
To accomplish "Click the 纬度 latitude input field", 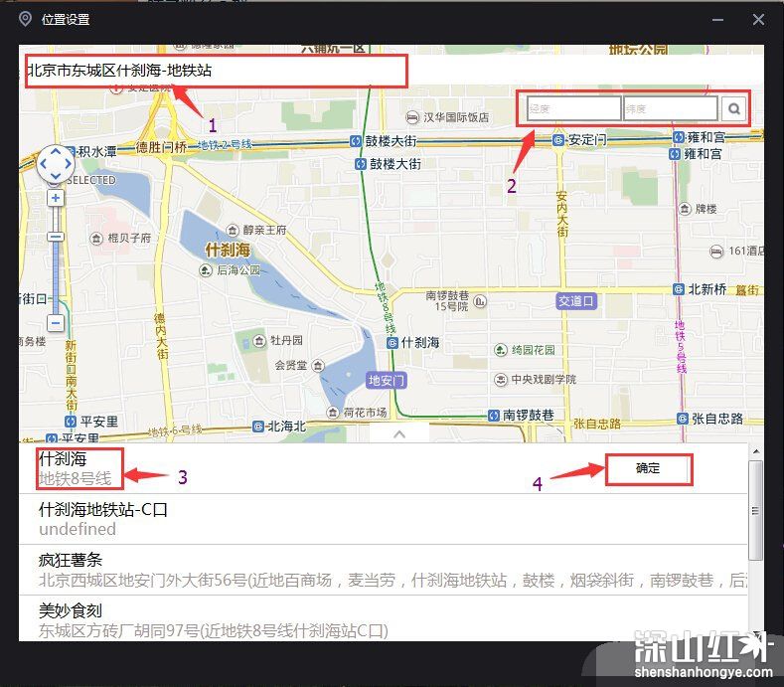I will pyautogui.click(x=670, y=108).
